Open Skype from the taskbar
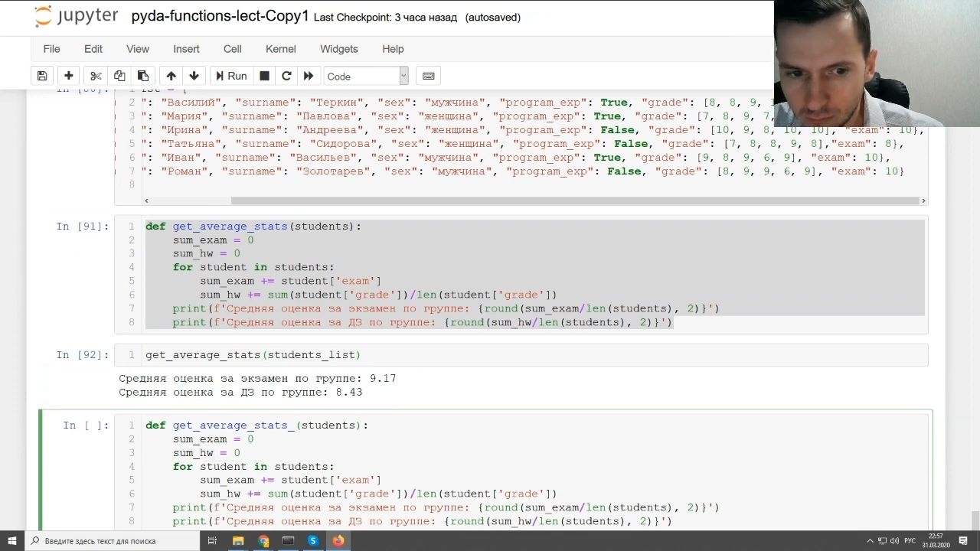This screenshot has height=551, width=980. click(313, 541)
